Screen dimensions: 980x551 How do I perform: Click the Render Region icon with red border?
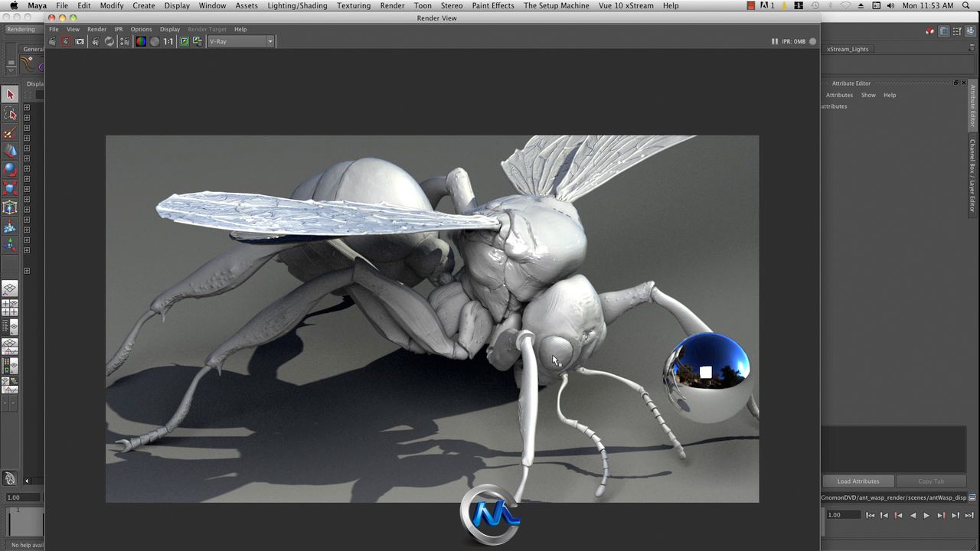pyautogui.click(x=65, y=41)
